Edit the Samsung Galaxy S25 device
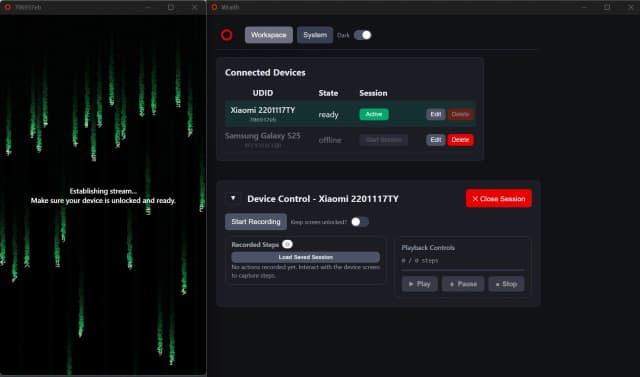 [x=436, y=140]
